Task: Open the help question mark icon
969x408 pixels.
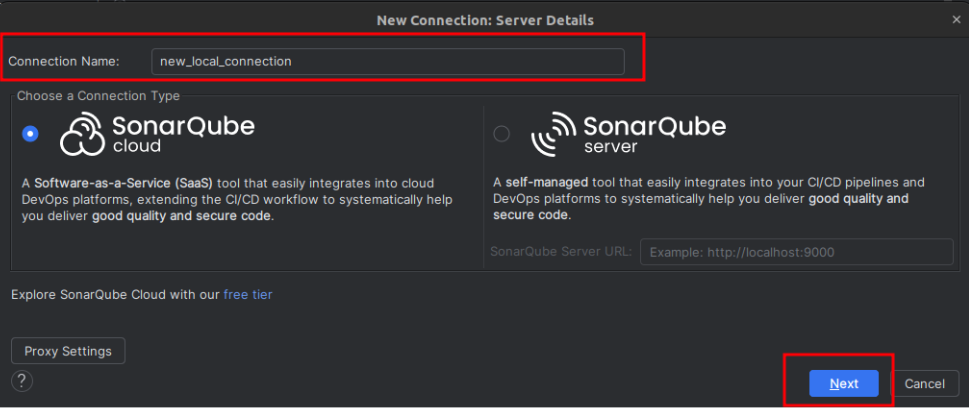Action: [x=22, y=380]
